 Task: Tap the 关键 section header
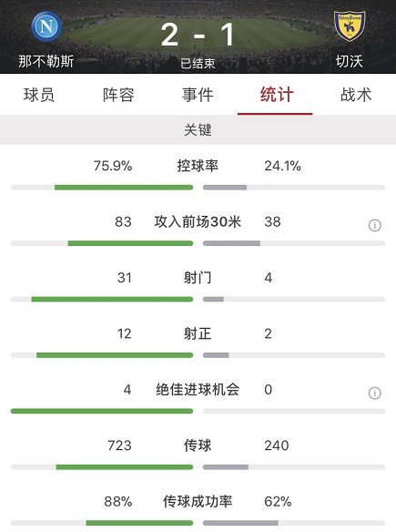[x=198, y=130]
